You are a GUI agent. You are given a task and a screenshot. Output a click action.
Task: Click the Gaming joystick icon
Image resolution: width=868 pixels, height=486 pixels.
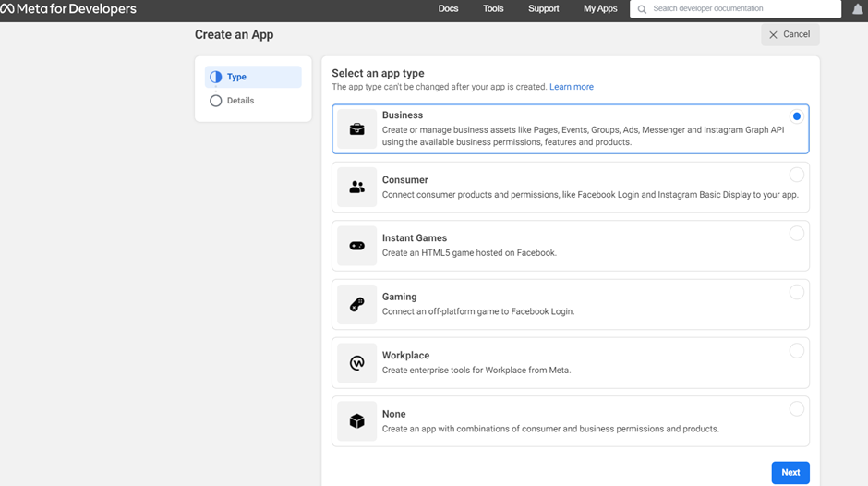coord(357,304)
